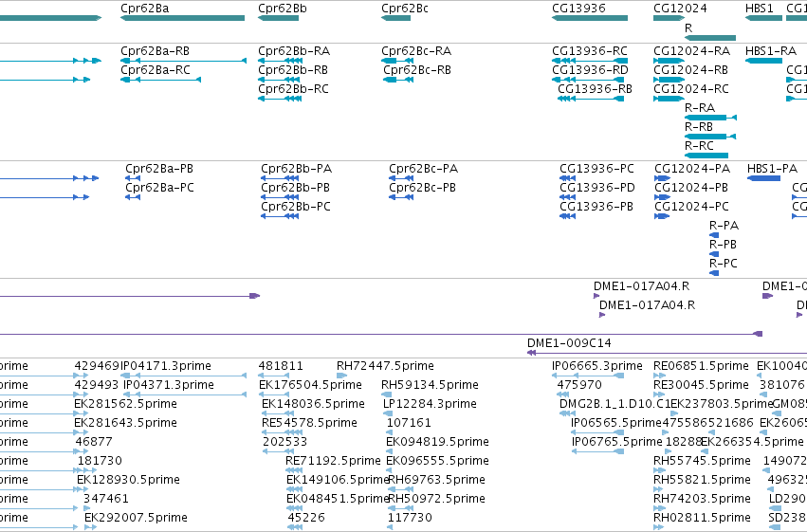807x532 pixels.
Task: Select EST RH72447.5prime
Action: click(341, 376)
